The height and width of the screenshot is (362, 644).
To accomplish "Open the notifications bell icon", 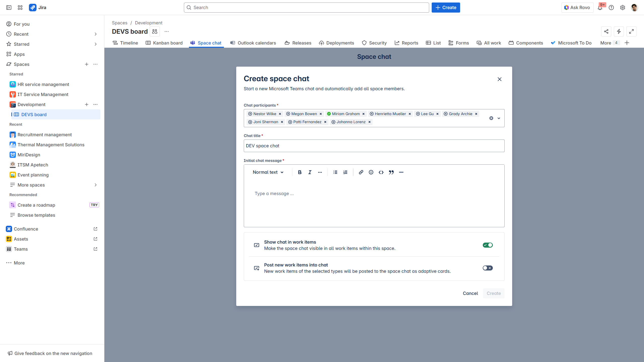I will (x=600, y=8).
